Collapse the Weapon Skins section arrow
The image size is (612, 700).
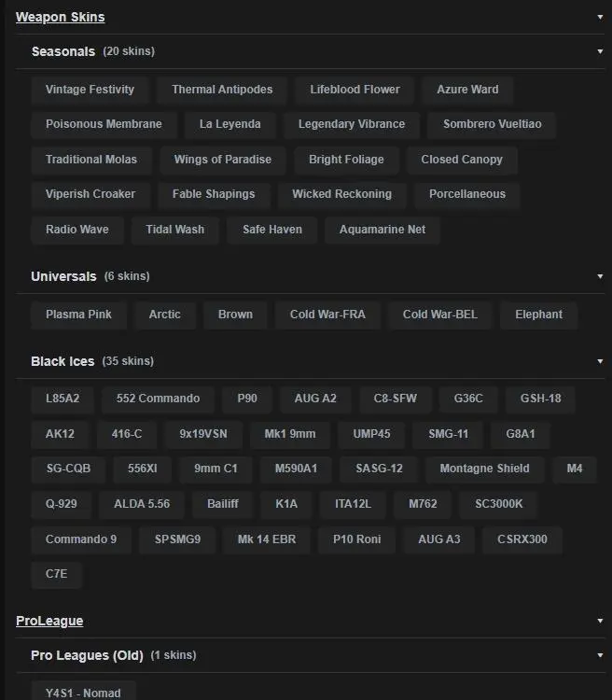click(x=600, y=17)
